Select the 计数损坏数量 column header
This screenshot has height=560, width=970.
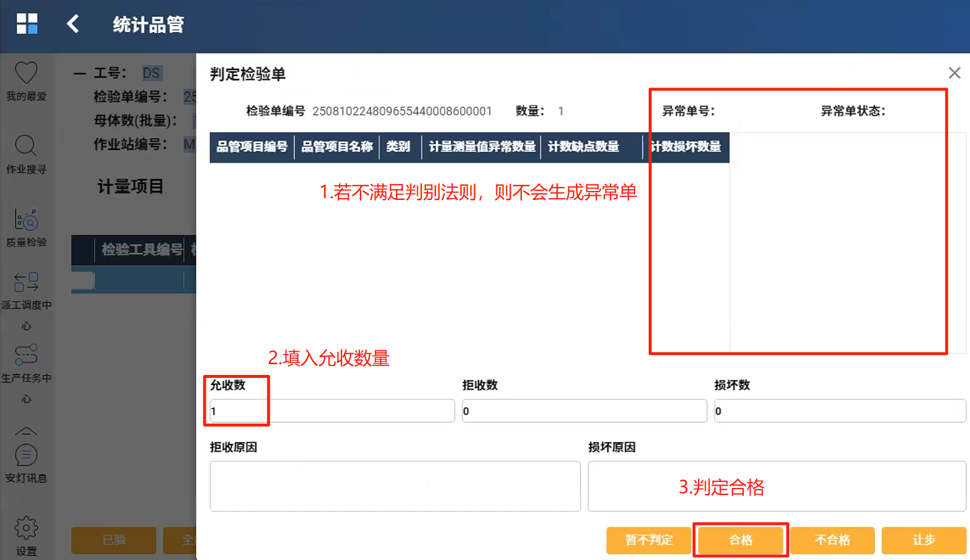[686, 147]
